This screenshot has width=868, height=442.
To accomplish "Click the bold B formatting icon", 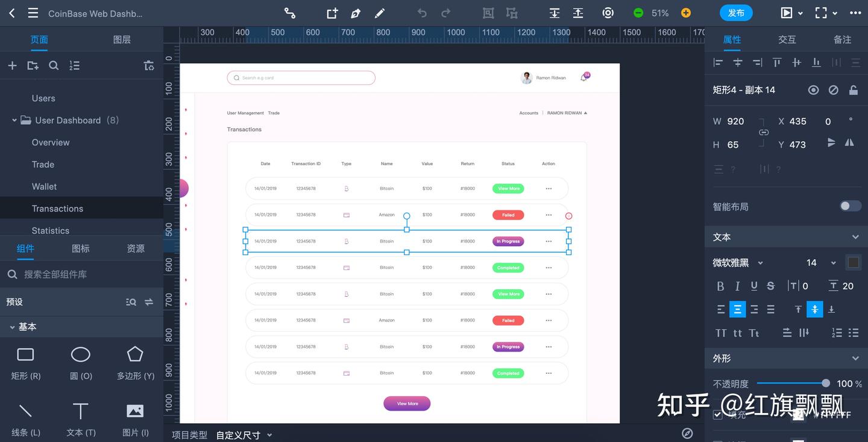I will click(720, 286).
